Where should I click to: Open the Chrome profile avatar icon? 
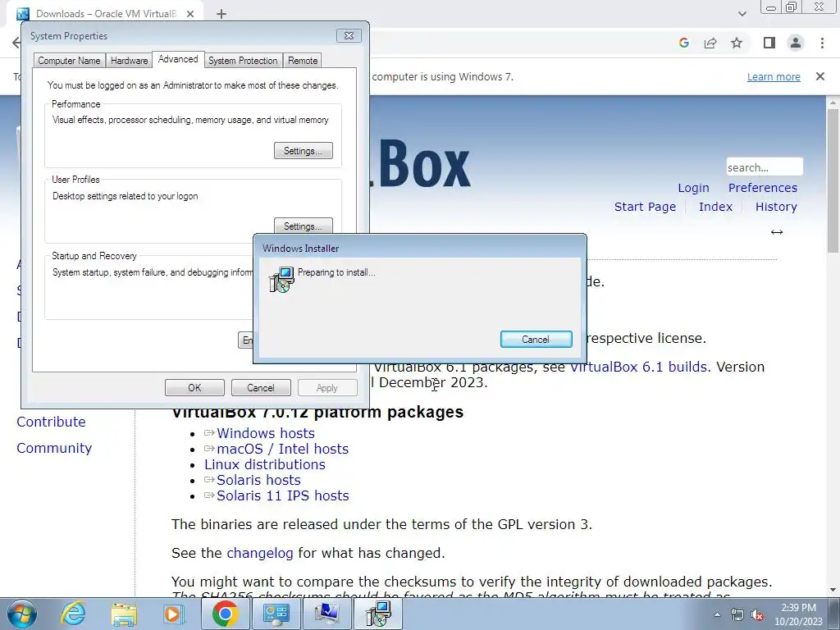point(796,43)
